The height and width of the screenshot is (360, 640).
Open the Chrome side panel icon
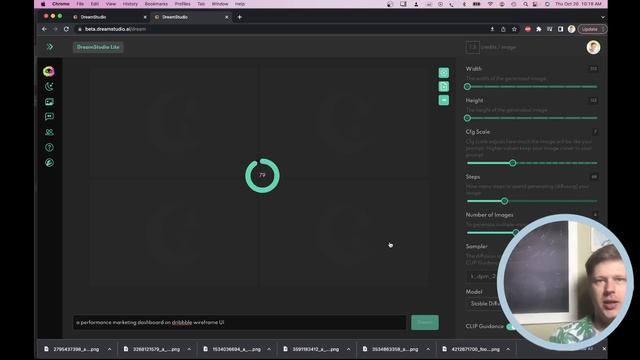[560, 29]
